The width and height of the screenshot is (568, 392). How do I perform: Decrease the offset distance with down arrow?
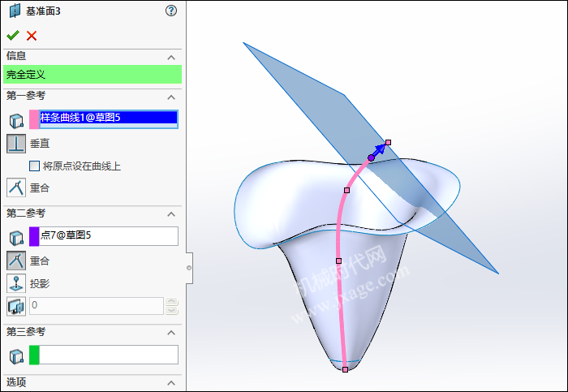(x=171, y=310)
